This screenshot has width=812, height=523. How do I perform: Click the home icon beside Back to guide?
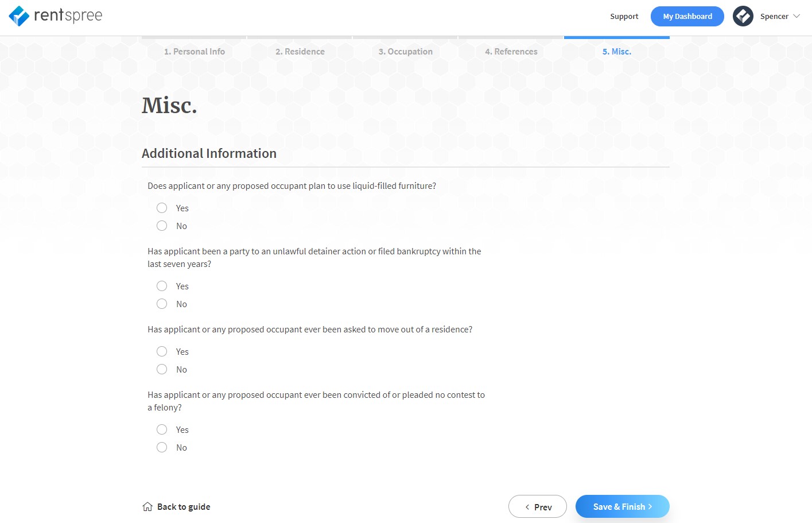147,506
